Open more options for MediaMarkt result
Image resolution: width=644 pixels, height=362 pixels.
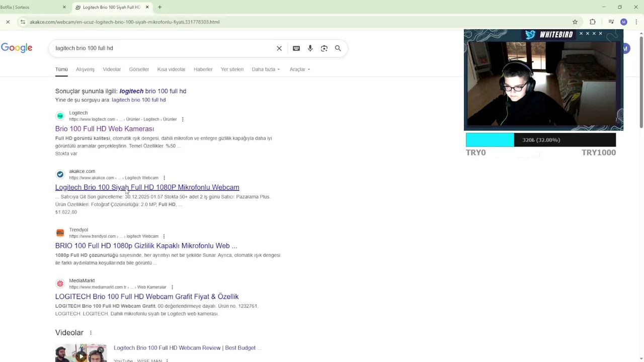click(172, 287)
